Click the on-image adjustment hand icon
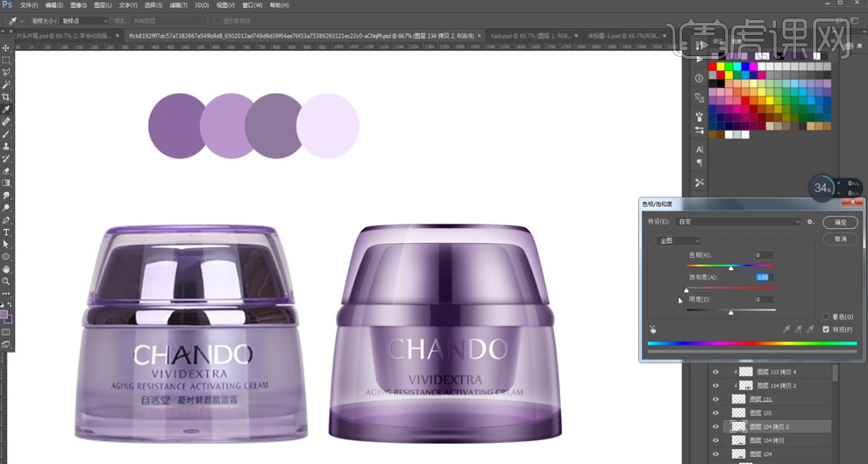 coord(652,329)
